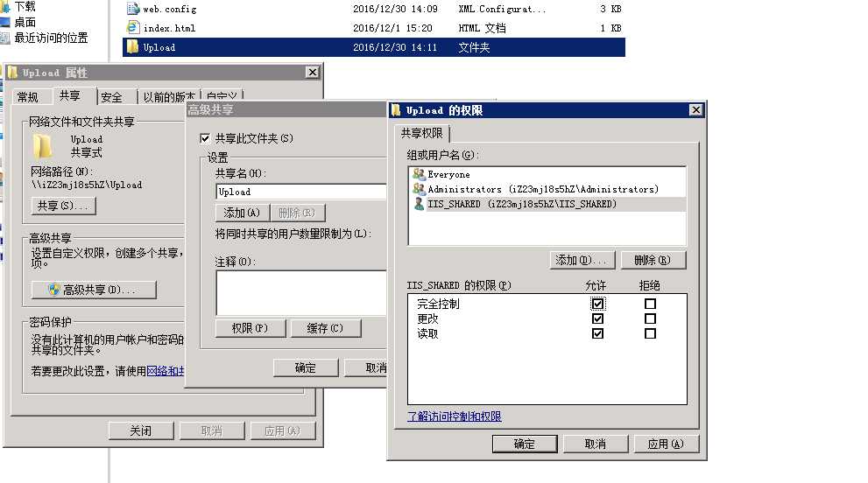The height and width of the screenshot is (483, 868).
Task: Click the 最近访问的位置 icon in navigation pane
Action: pyautogui.click(x=5, y=38)
